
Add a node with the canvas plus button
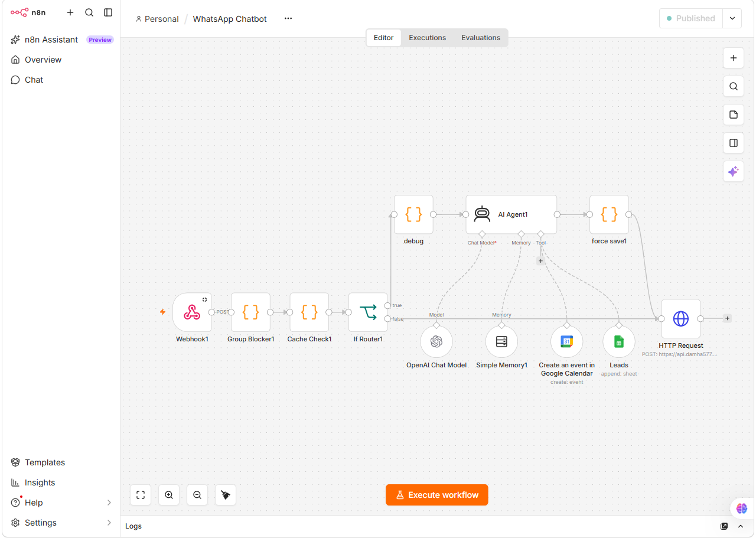point(734,58)
